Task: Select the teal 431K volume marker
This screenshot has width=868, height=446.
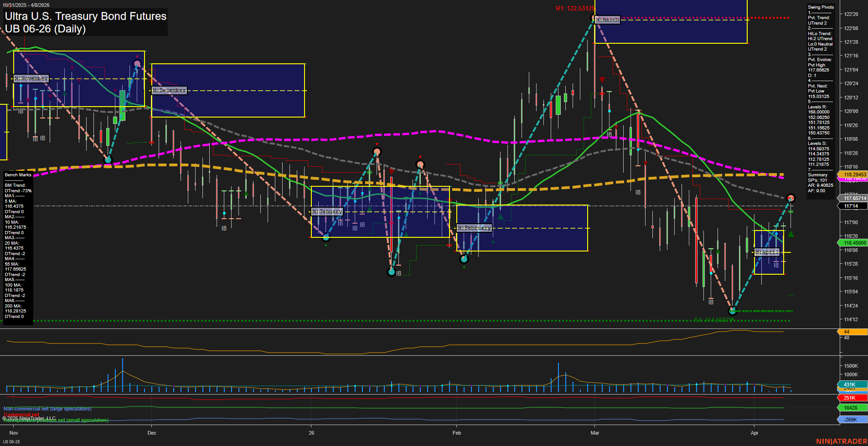Action: (852, 384)
